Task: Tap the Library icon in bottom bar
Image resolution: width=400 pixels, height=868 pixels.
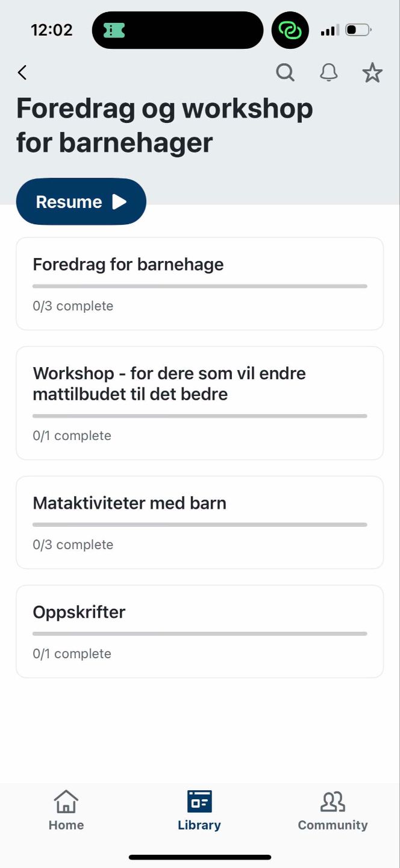Action: click(199, 802)
